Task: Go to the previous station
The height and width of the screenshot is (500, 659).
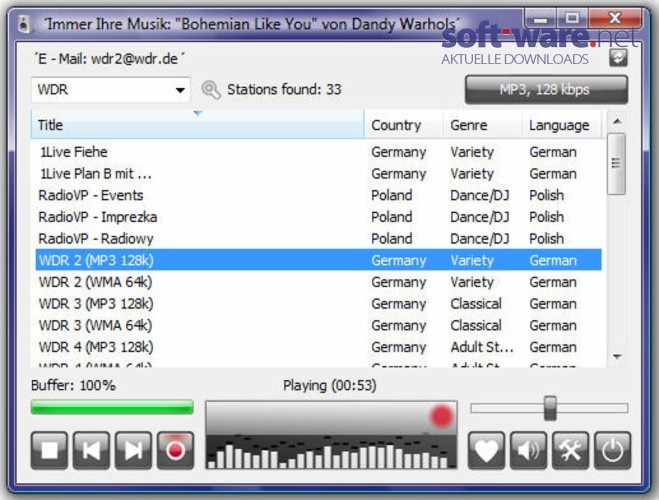Action: point(91,450)
